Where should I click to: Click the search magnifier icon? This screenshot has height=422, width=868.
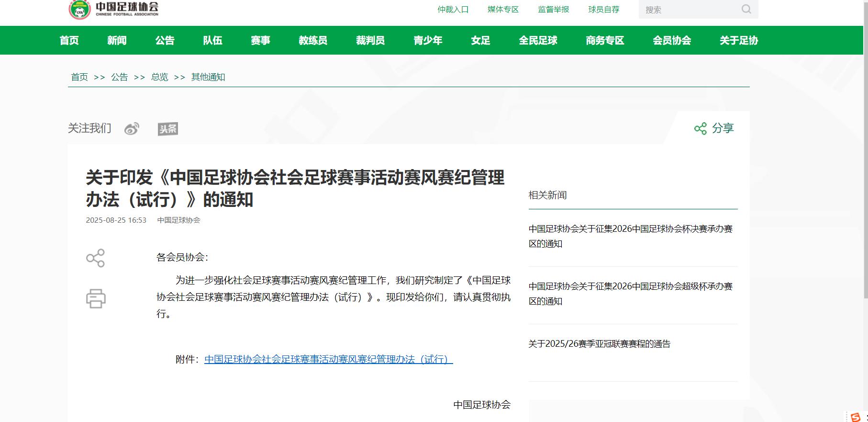pos(746,9)
